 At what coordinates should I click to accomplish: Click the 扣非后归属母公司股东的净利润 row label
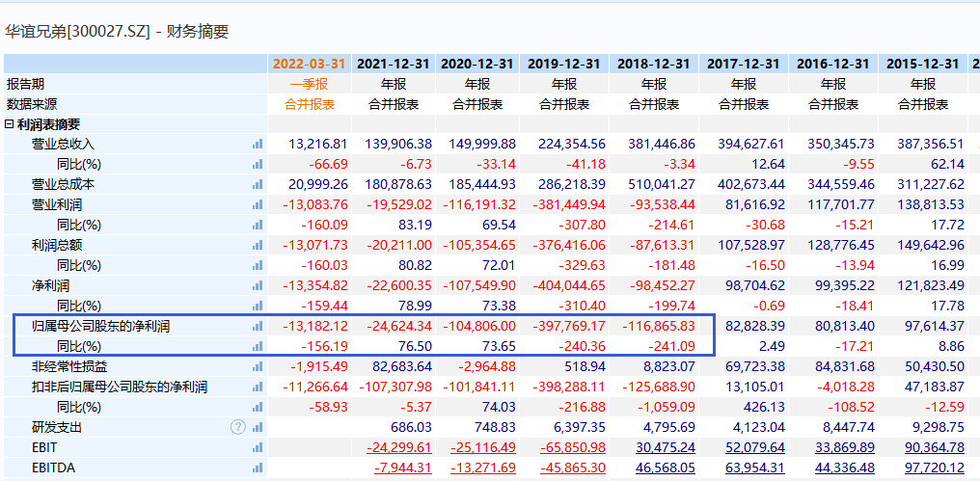(120, 387)
